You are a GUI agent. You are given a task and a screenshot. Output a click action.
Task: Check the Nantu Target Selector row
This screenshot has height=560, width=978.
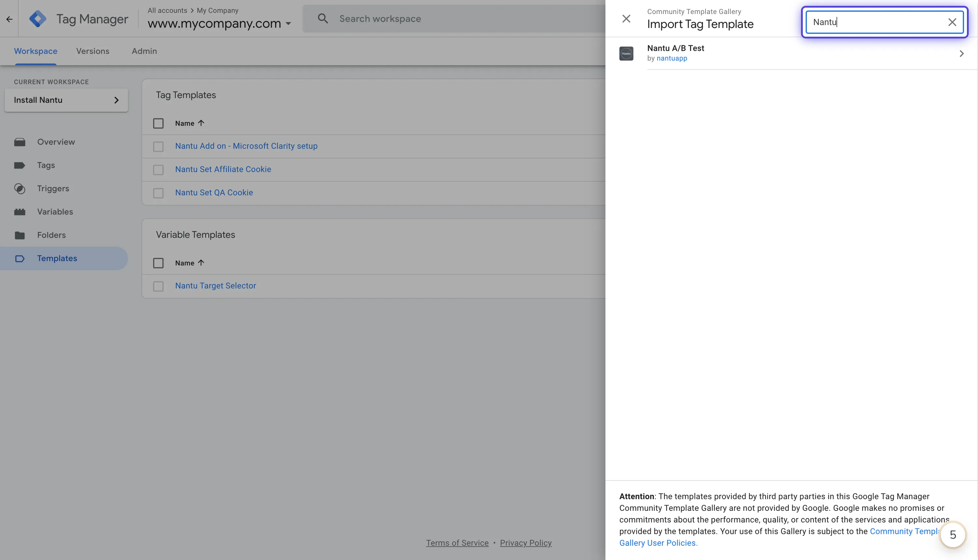158,286
